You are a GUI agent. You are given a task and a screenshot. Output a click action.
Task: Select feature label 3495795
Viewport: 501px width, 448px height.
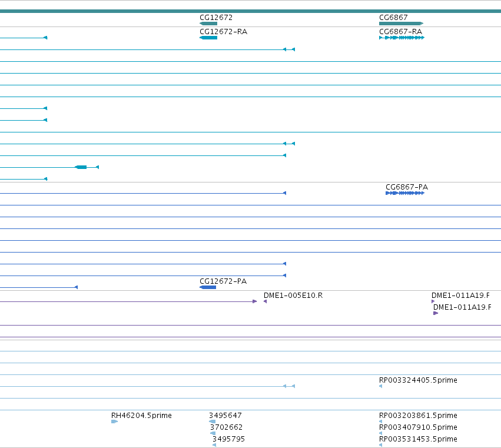point(228,439)
